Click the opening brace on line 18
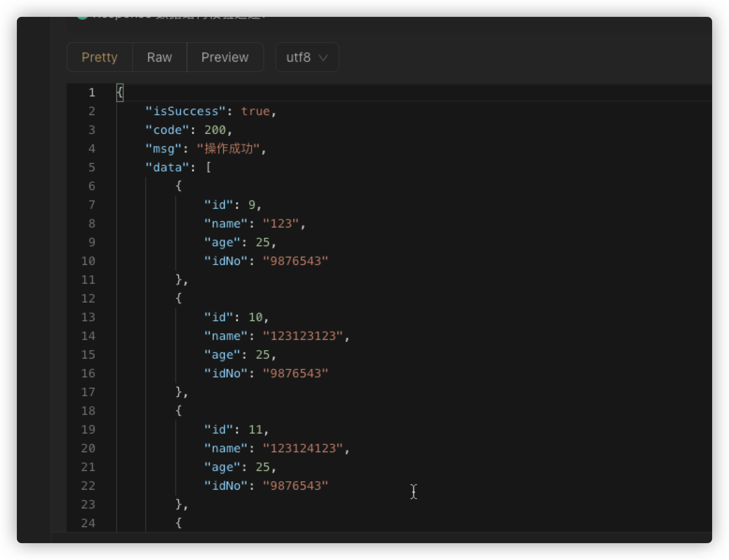This screenshot has height=560, width=729. [179, 411]
